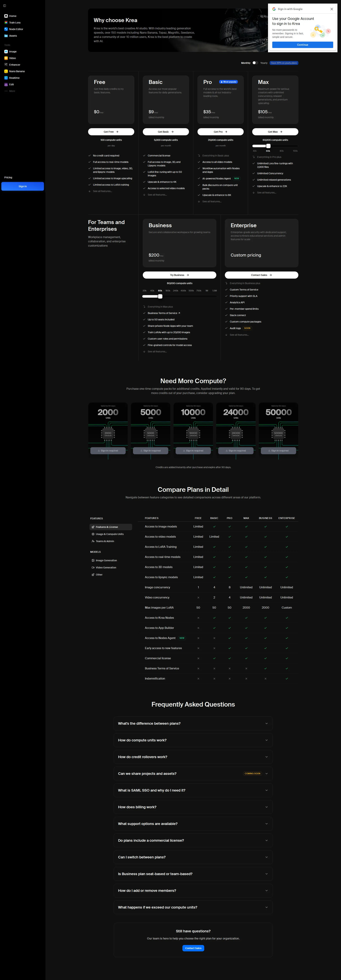Expand 'Do plans include a commercial license?'

point(193,840)
